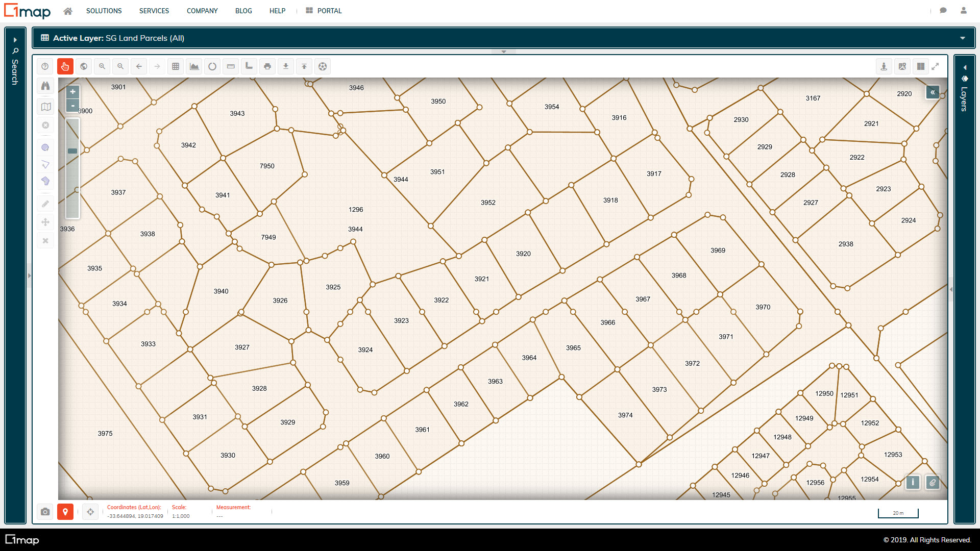Screen dimensions: 980x551
Task: Select the draw circle tool
Action: [x=45, y=147]
